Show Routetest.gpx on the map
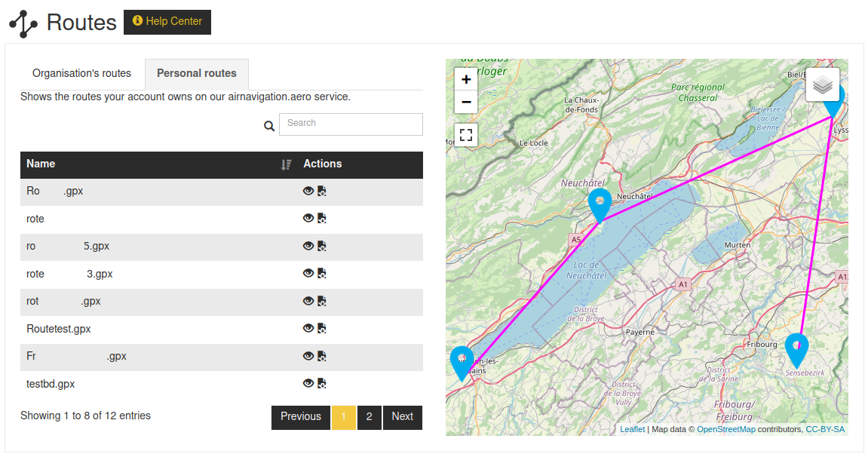This screenshot has width=868, height=457. (308, 328)
